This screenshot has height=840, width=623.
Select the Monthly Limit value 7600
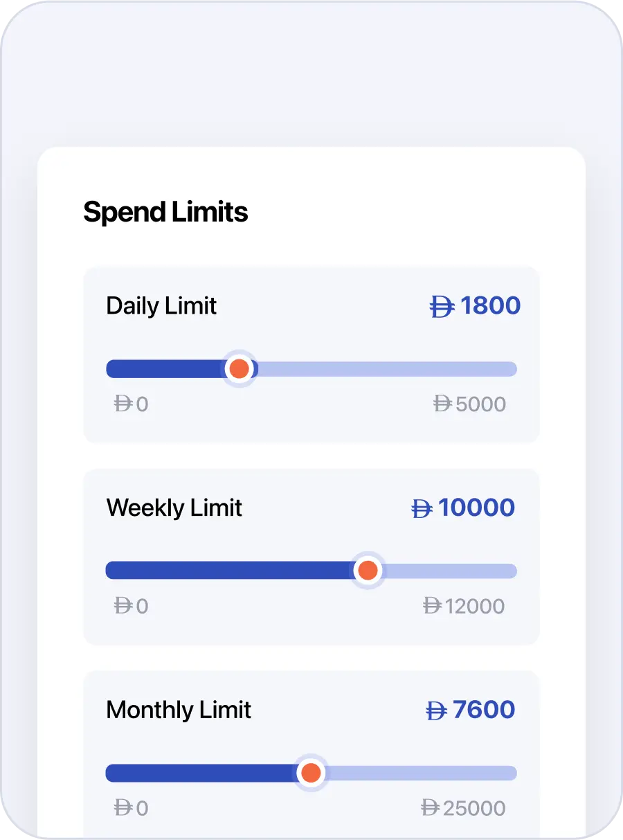point(483,710)
